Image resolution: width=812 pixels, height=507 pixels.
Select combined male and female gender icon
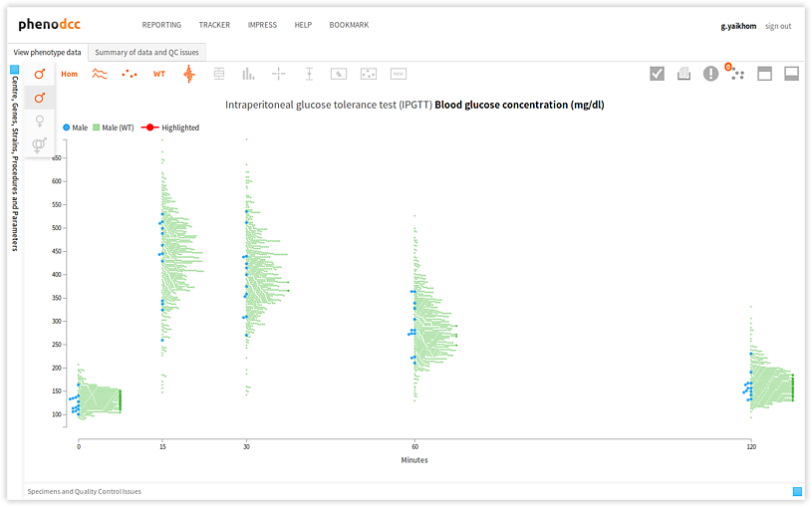point(40,145)
